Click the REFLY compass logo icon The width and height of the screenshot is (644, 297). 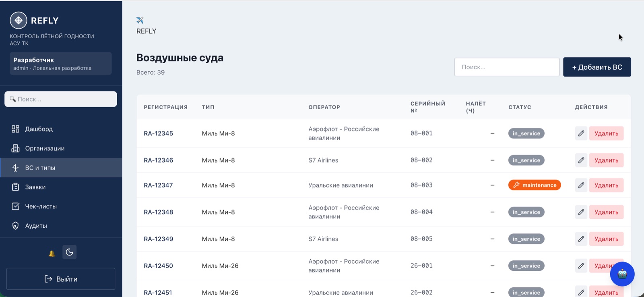(19, 21)
